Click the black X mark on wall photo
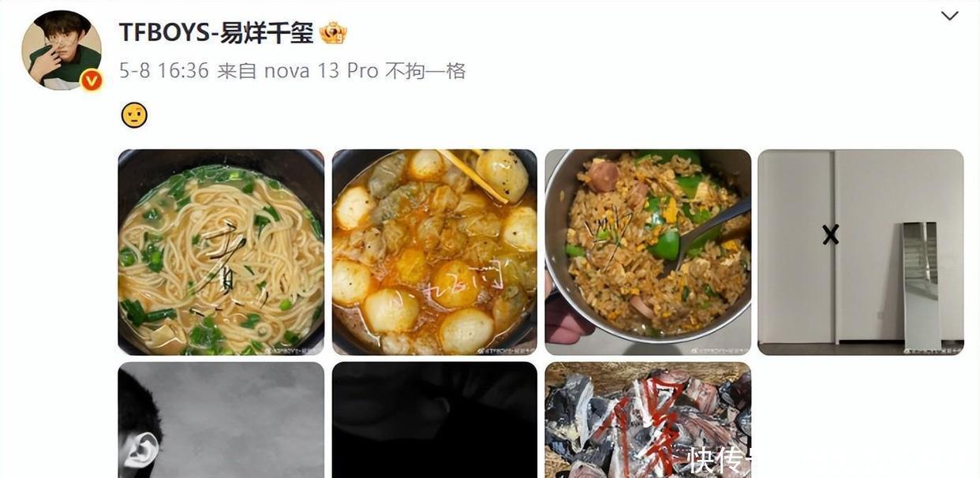The height and width of the screenshot is (478, 980). pyautogui.click(x=830, y=234)
